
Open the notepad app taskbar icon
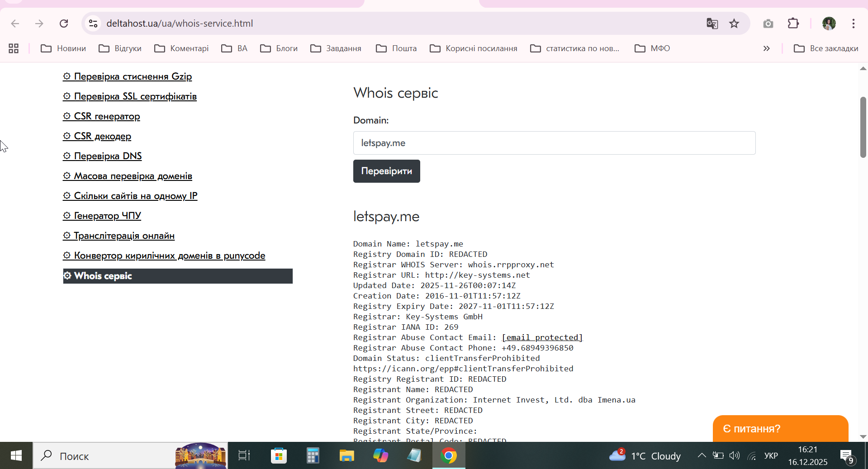(x=414, y=455)
